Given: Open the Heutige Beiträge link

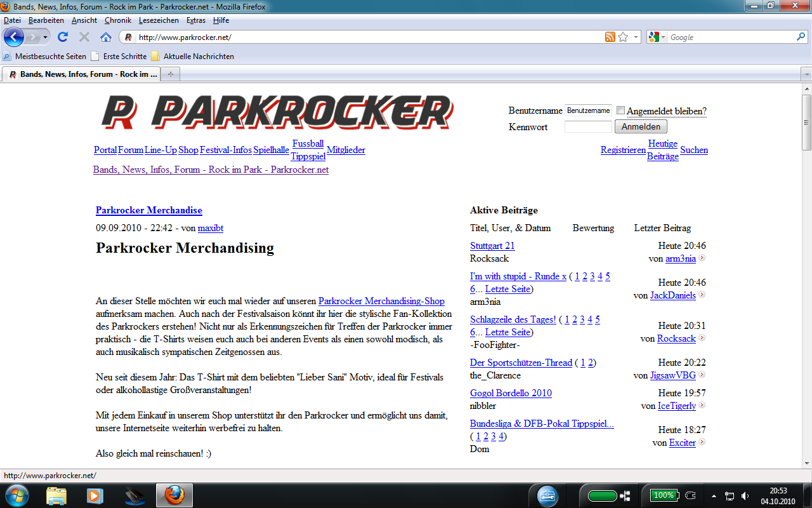Looking at the screenshot, I should coord(663,150).
